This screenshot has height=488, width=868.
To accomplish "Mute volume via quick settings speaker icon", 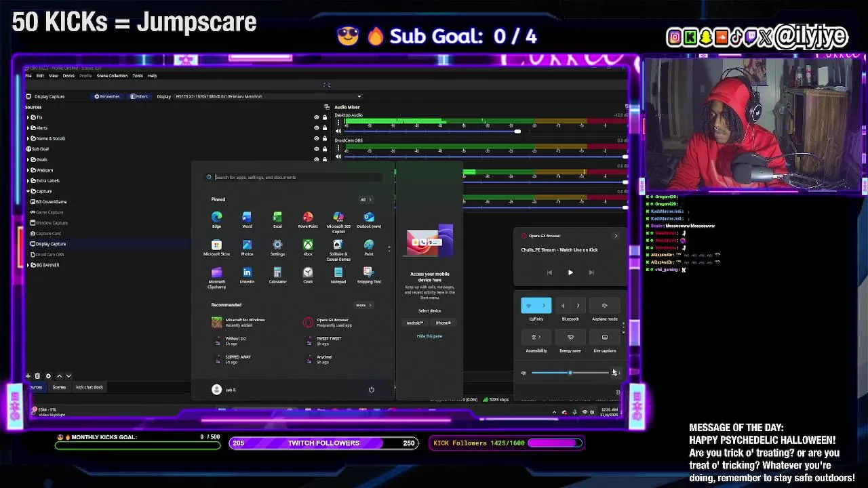I will (x=524, y=373).
